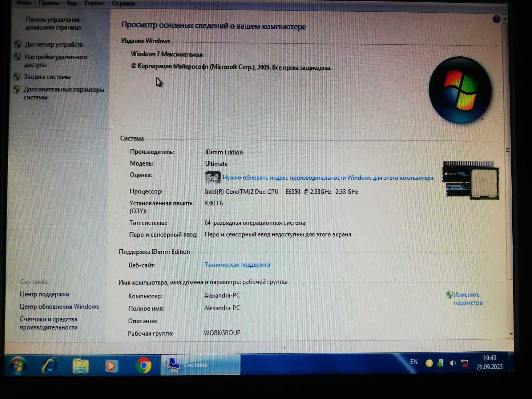The height and width of the screenshot is (399, 532).
Task: Click the heading Просмотр основных сведений о вашем компьютере
Action: pos(213,26)
